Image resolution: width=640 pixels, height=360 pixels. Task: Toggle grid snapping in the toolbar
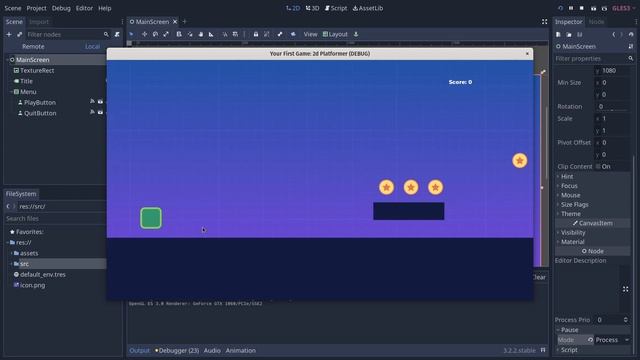[235, 34]
